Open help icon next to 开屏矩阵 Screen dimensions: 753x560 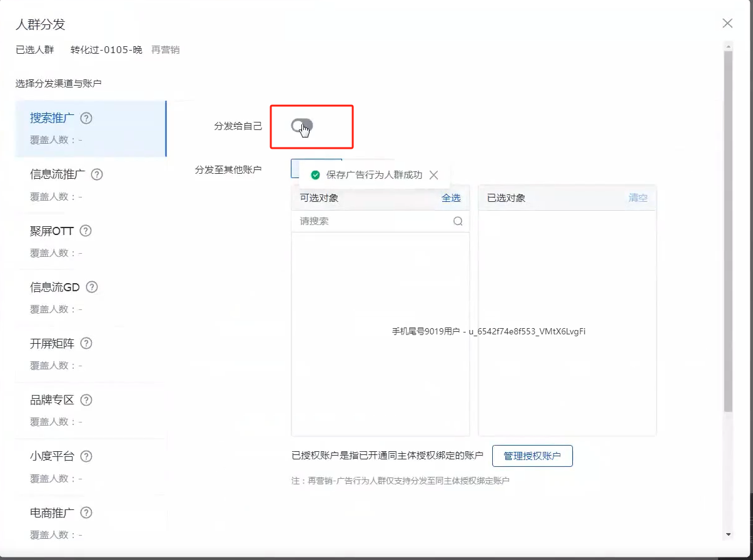pos(87,343)
